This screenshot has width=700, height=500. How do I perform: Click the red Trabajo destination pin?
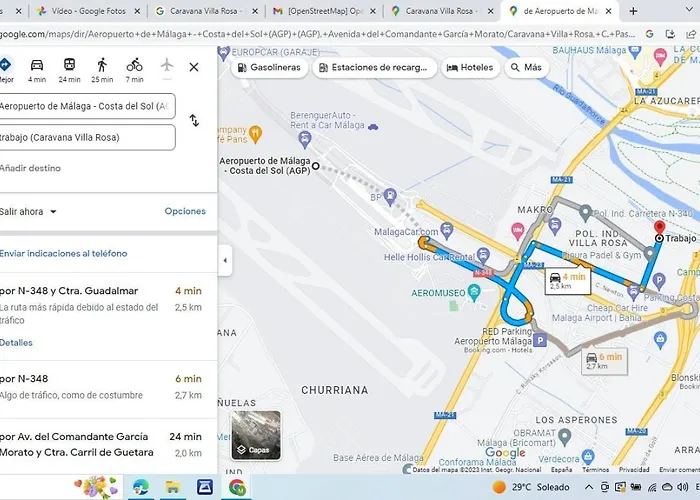click(659, 228)
